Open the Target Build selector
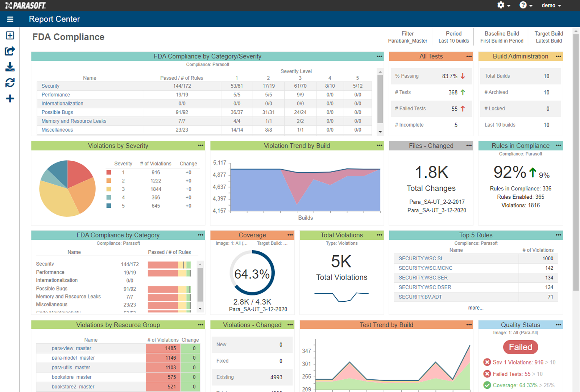580x392 pixels. pyautogui.click(x=549, y=37)
